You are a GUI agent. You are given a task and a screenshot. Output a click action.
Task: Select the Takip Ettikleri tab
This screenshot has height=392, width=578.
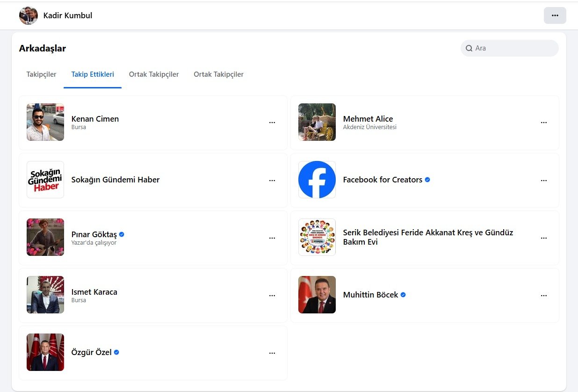coord(93,74)
